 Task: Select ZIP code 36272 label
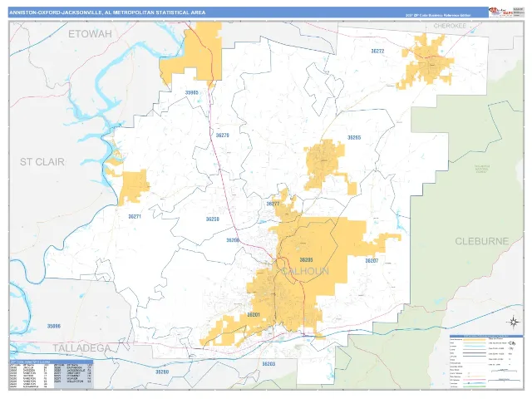[x=377, y=52]
